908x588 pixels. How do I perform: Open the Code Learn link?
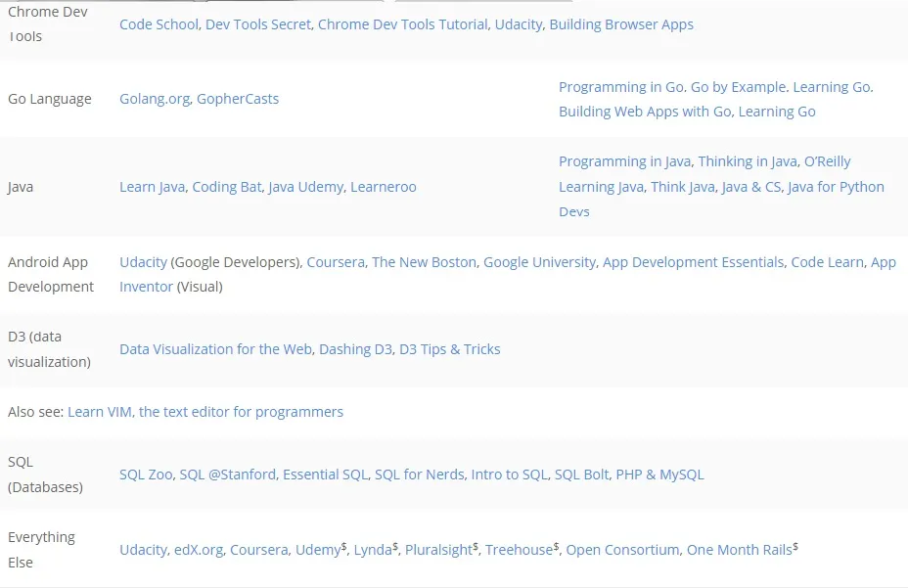pos(828,262)
